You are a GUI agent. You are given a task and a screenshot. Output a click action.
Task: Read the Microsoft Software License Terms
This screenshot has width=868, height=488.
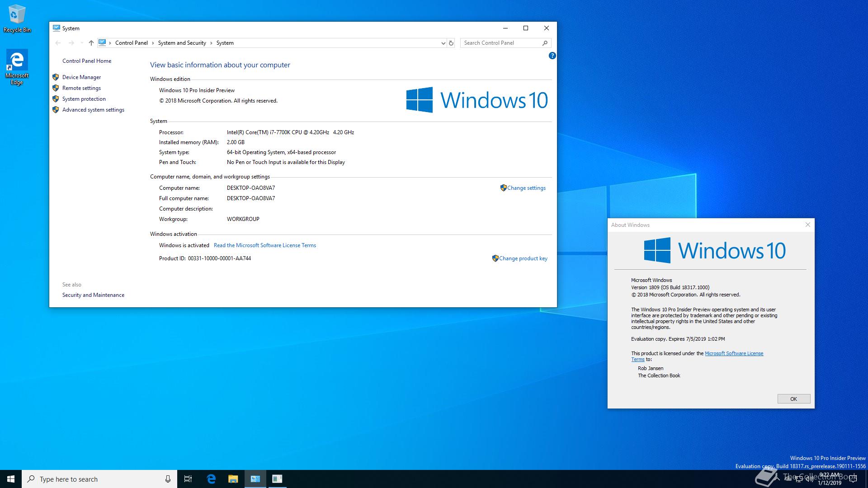click(x=265, y=245)
